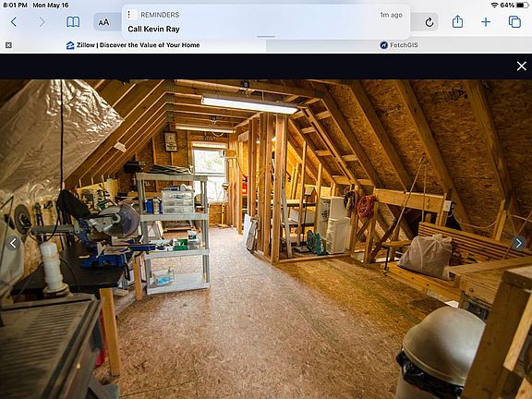
Task: Tap the battery indicator in the status bar
Action: click(x=522, y=6)
